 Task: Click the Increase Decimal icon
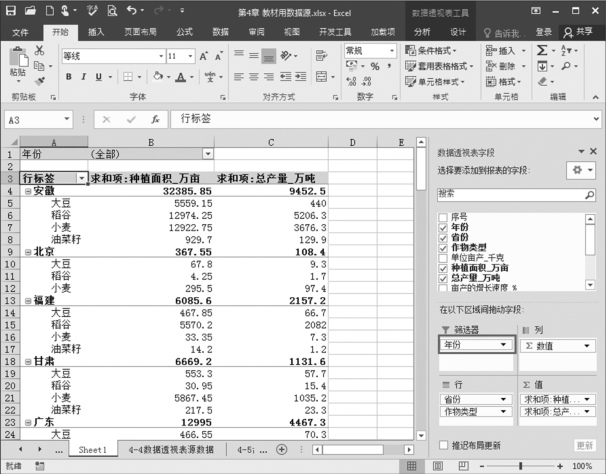point(351,81)
